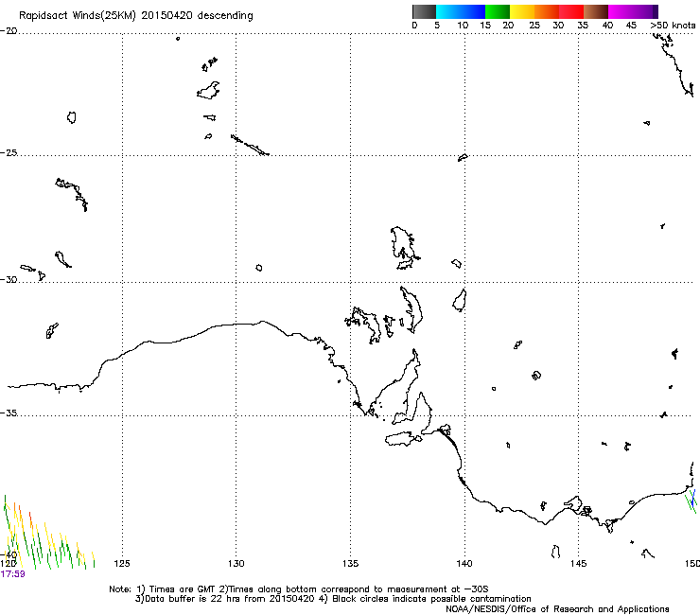This screenshot has height=615, width=700.
Task: Click the gray 0-5 knots color band
Action: click(x=424, y=11)
